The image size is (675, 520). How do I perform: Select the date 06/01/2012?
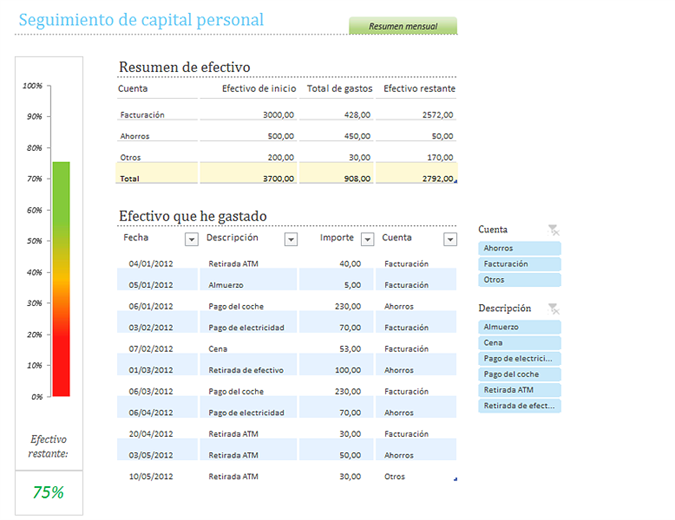point(151,306)
